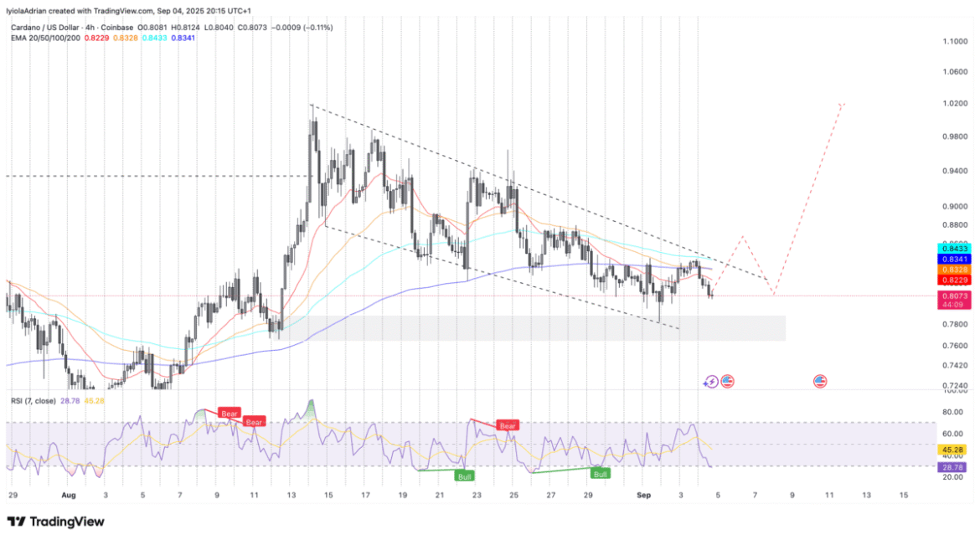Select the Bull label near Aug 29
The image size is (980, 540).
coord(600,473)
